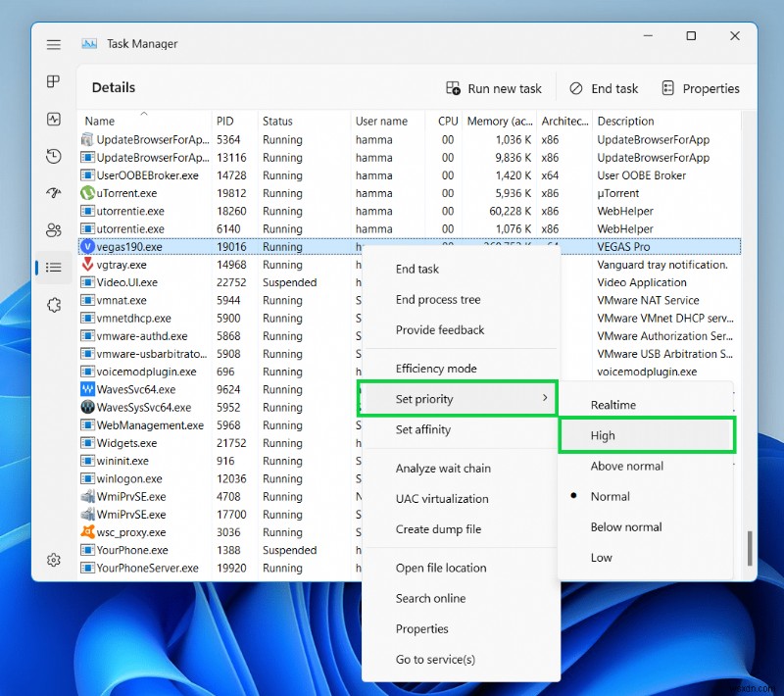
Task: Sort processes by the PID column header
Action: (226, 122)
